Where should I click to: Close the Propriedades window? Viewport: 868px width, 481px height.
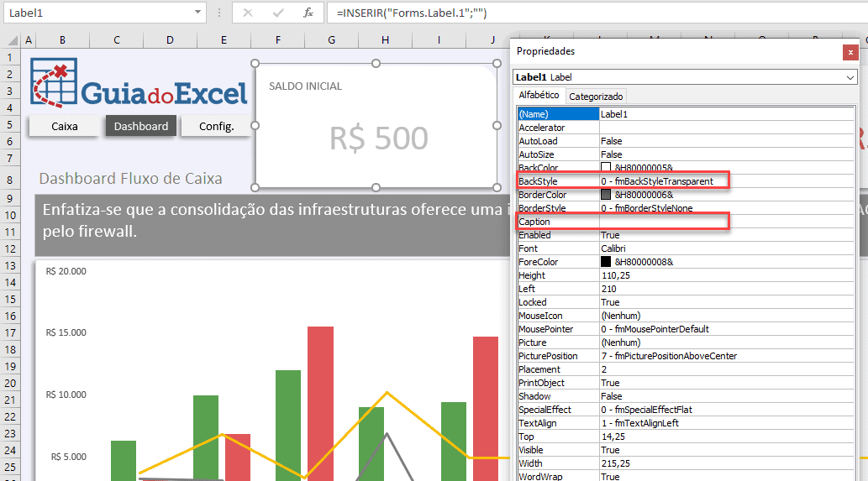pos(850,52)
